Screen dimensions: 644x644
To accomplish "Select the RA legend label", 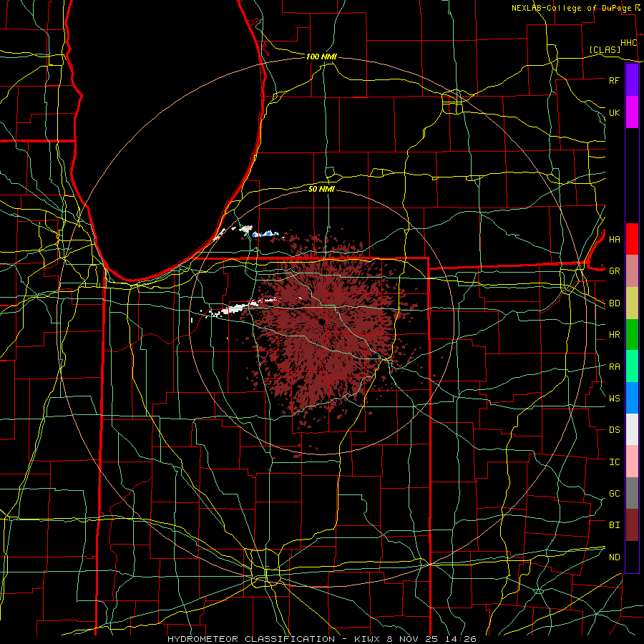I will pyautogui.click(x=614, y=367).
